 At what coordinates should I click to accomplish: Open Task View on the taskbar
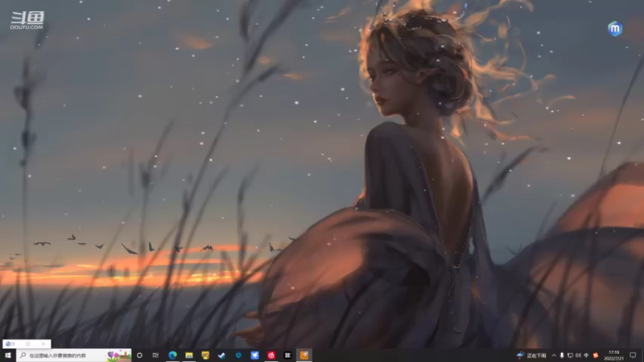click(155, 356)
